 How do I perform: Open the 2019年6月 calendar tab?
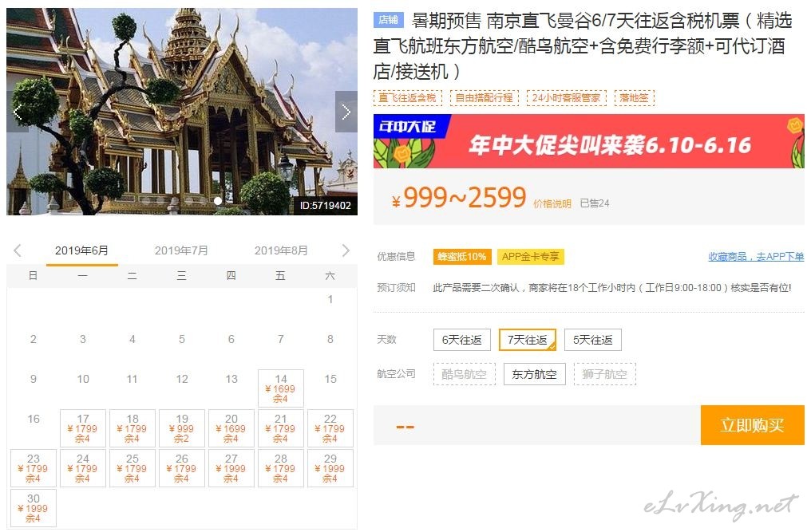[x=82, y=251]
